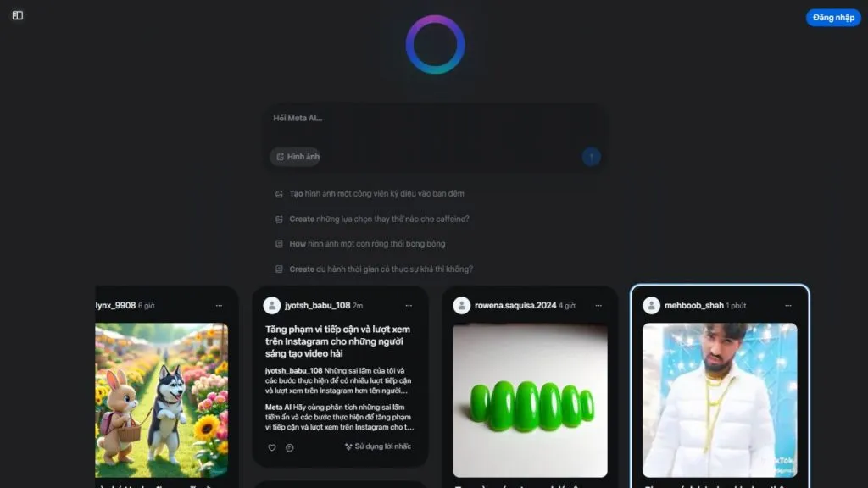Open the green nails image
Viewport: 868px width, 488px height.
click(x=530, y=400)
